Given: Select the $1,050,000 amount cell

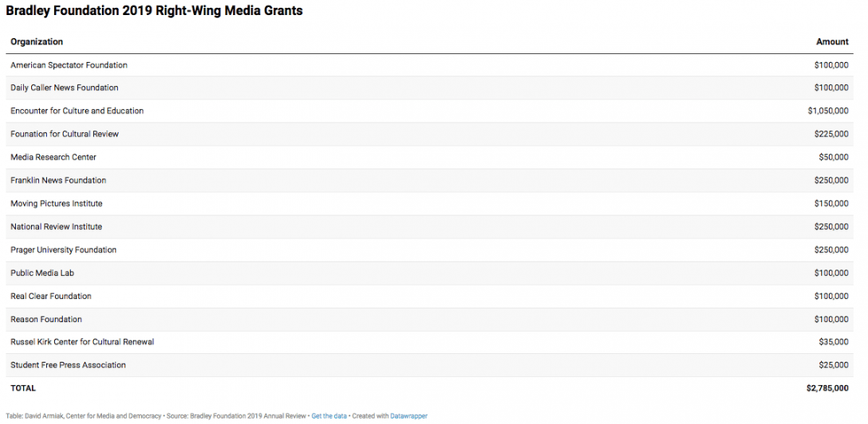Looking at the screenshot, I should [827, 112].
